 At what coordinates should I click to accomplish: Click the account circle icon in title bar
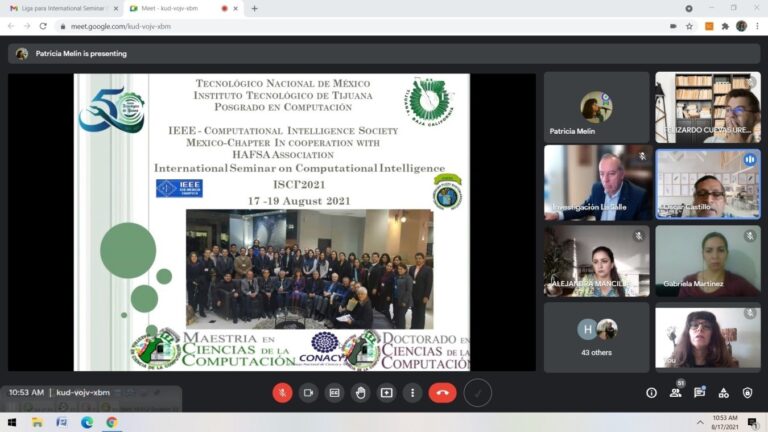[x=689, y=8]
